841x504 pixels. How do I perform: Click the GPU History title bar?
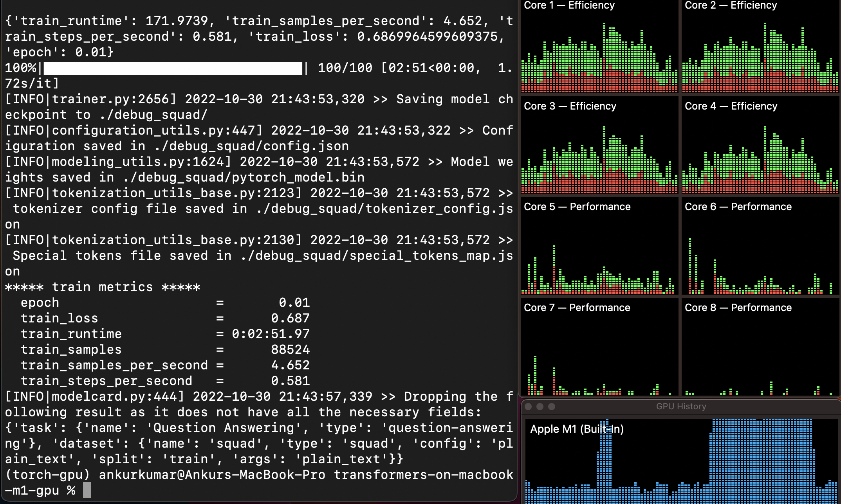point(681,407)
